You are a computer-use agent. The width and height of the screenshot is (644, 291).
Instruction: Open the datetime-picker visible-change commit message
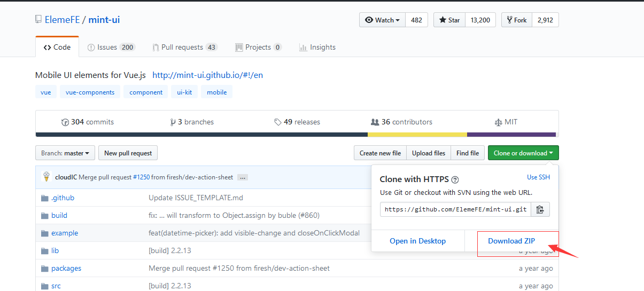tap(254, 233)
